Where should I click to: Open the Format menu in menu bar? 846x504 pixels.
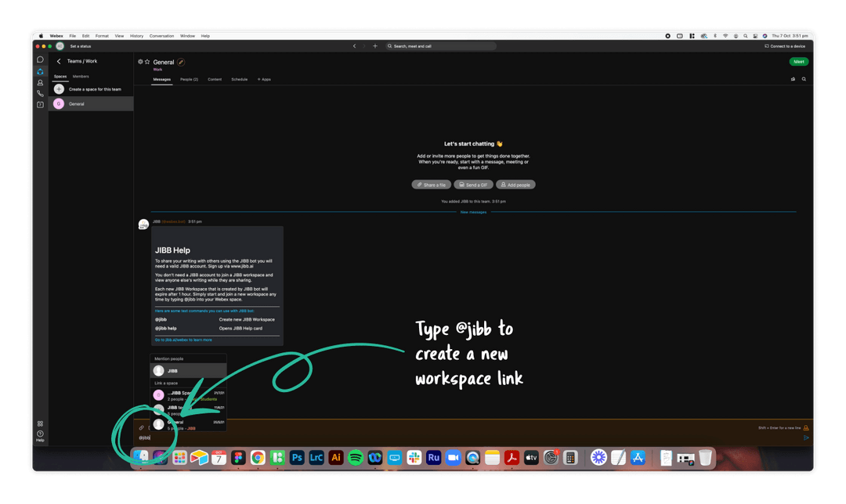coord(102,36)
